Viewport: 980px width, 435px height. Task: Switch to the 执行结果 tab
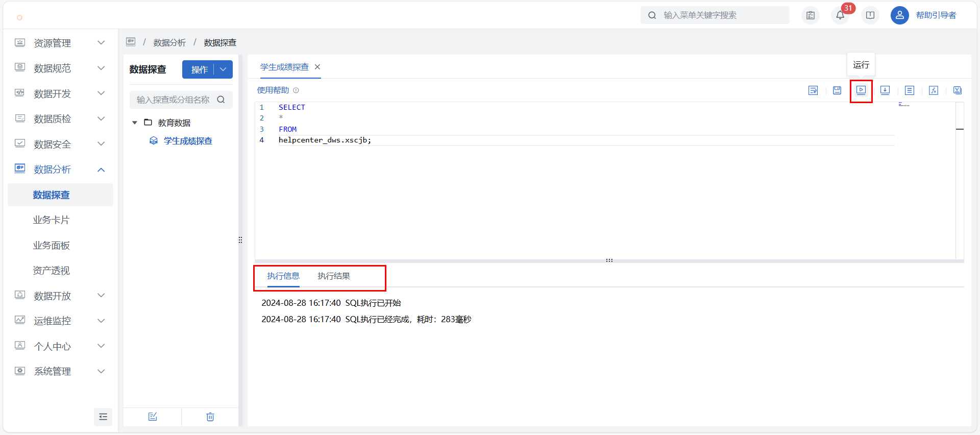click(334, 276)
